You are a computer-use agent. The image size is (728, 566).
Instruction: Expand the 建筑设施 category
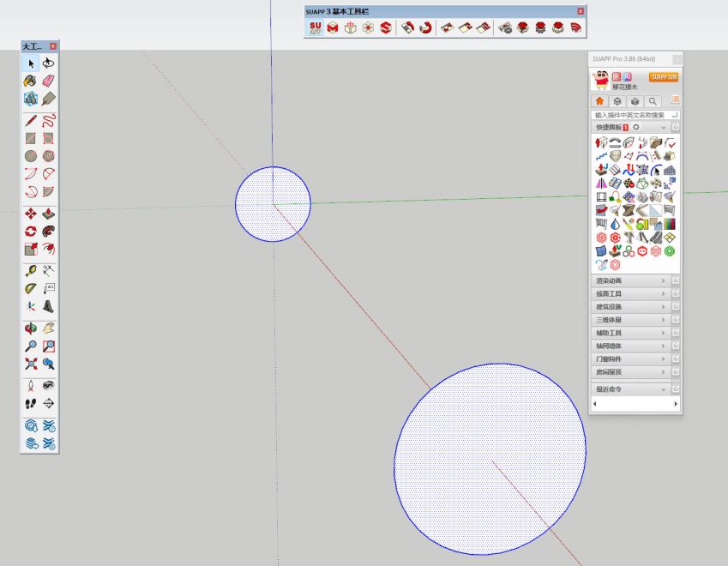[x=631, y=306]
